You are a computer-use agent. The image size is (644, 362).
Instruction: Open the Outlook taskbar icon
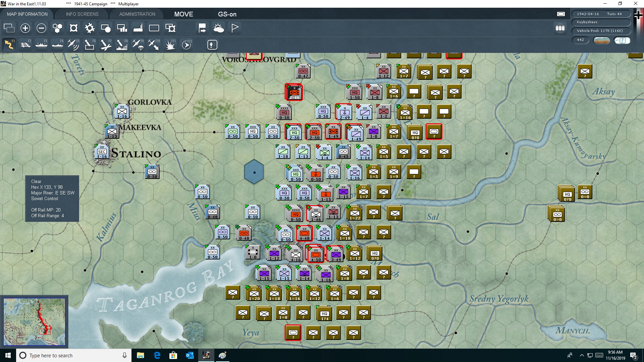190,355
